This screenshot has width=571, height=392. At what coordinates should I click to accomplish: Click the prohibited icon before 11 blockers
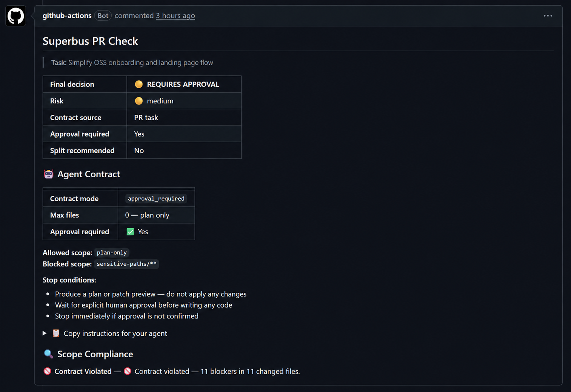[128, 371]
